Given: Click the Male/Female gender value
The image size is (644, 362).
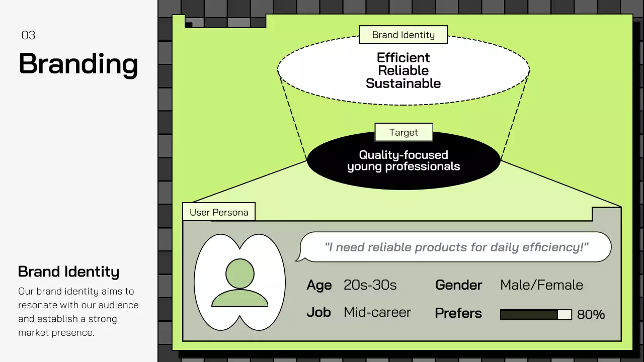Looking at the screenshot, I should (x=541, y=285).
